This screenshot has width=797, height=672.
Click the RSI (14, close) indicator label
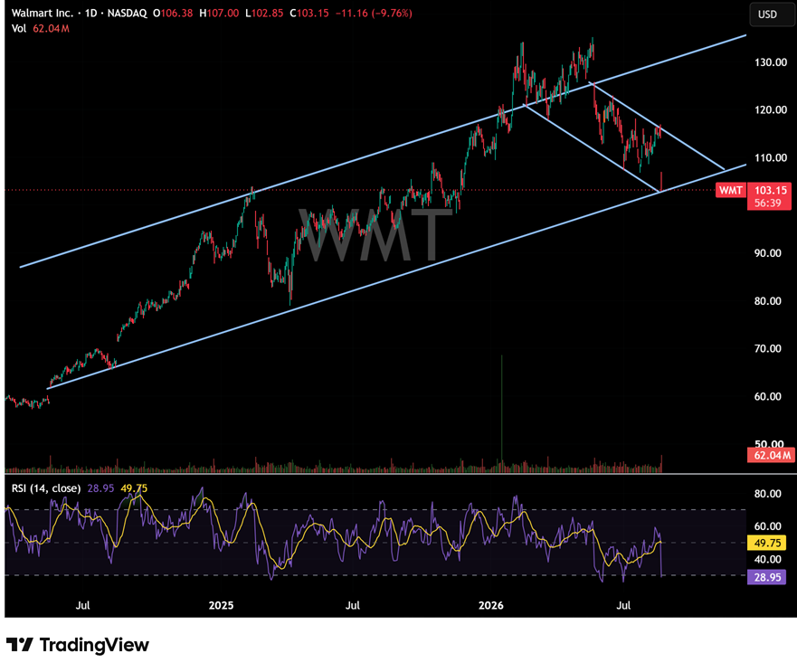(x=46, y=488)
